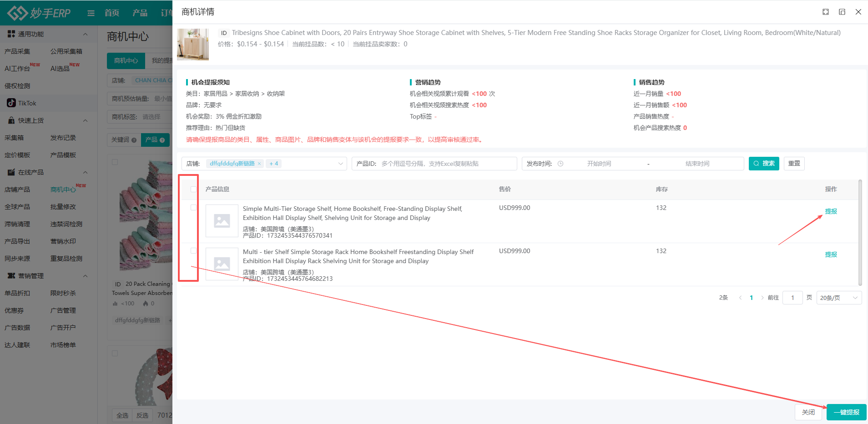Click the help icon next to 产品 tab
This screenshot has height=424, width=868.
pyautogui.click(x=162, y=140)
